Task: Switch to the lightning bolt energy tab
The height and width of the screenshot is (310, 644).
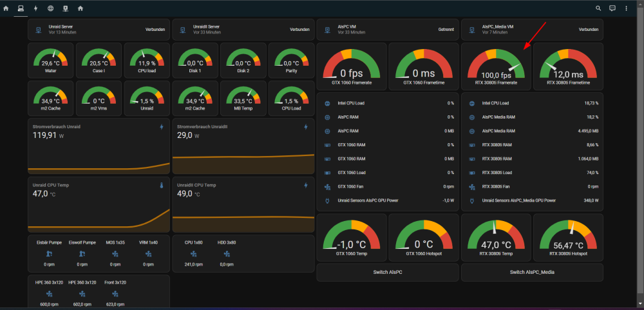Action: click(x=35, y=8)
